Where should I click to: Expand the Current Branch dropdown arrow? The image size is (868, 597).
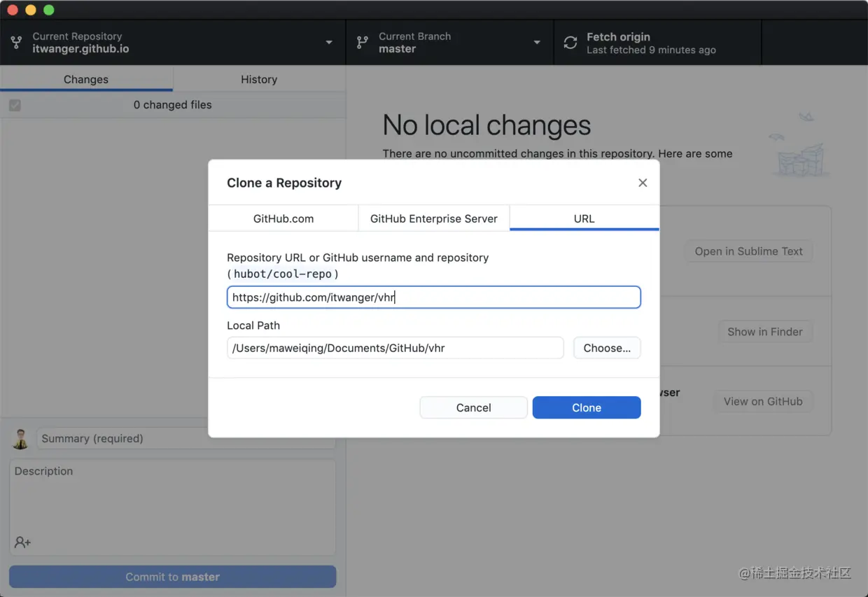[537, 43]
